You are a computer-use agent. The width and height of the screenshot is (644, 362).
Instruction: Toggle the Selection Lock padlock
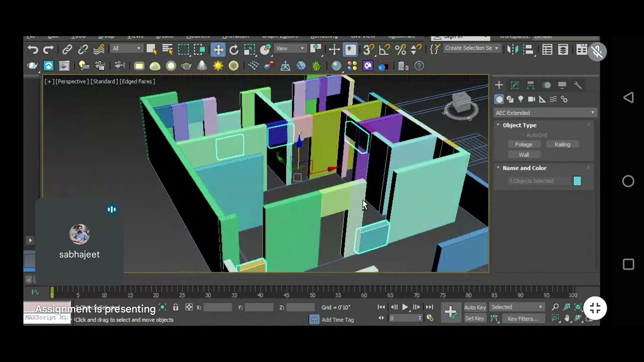(176, 307)
